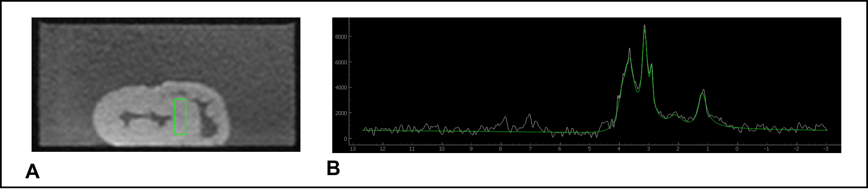Image resolution: width=868 pixels, height=195 pixels.
Task: Click the x-axis tick label "10"
Action: (x=442, y=149)
